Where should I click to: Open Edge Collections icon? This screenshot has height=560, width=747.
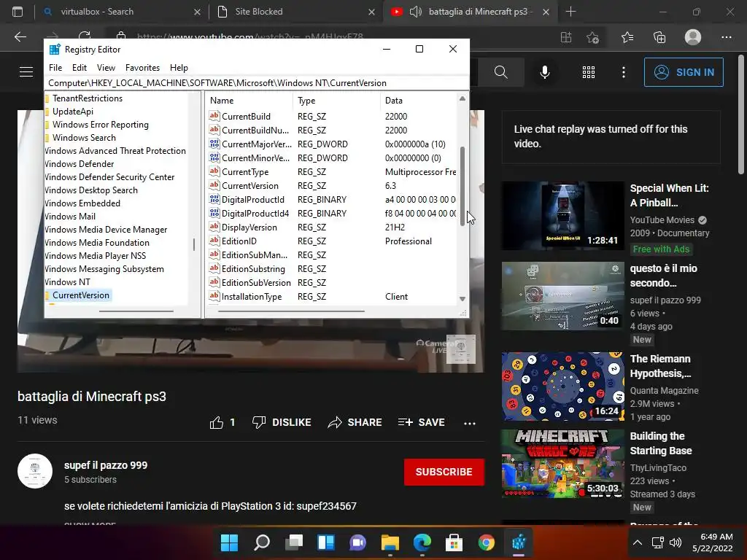(x=659, y=37)
